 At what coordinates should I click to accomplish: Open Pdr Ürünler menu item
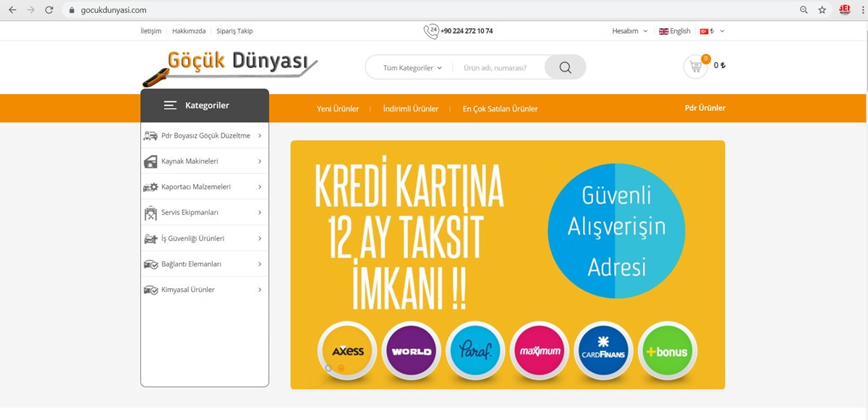705,108
